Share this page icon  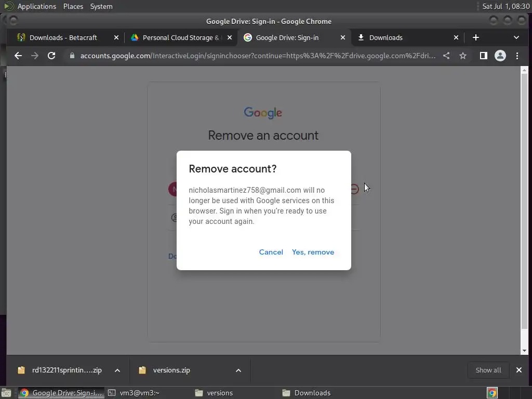pos(446,56)
